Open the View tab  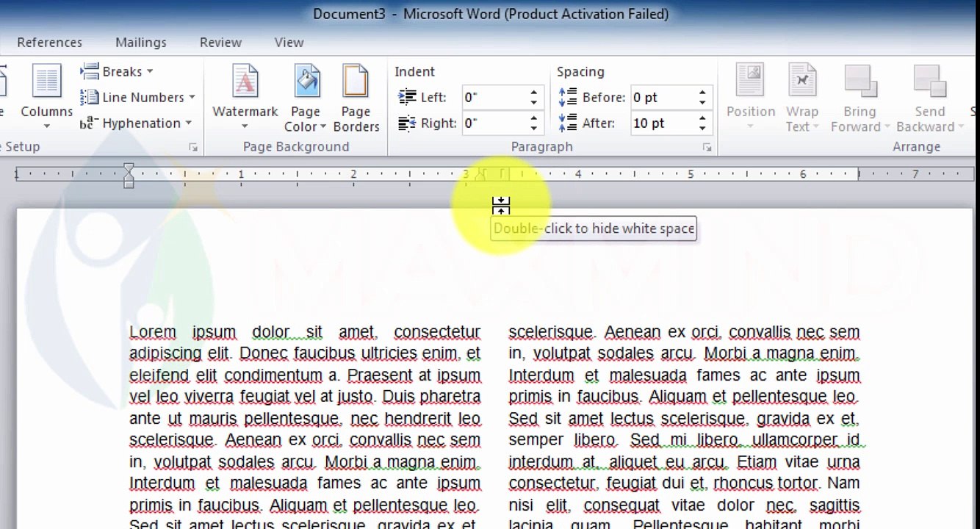(289, 43)
